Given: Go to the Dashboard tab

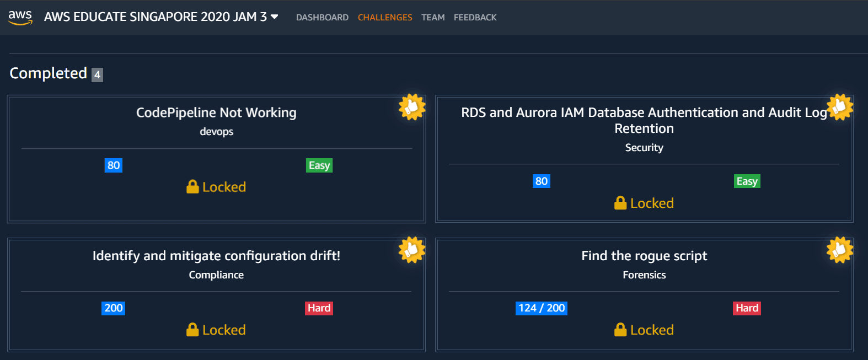Looking at the screenshot, I should click(322, 18).
